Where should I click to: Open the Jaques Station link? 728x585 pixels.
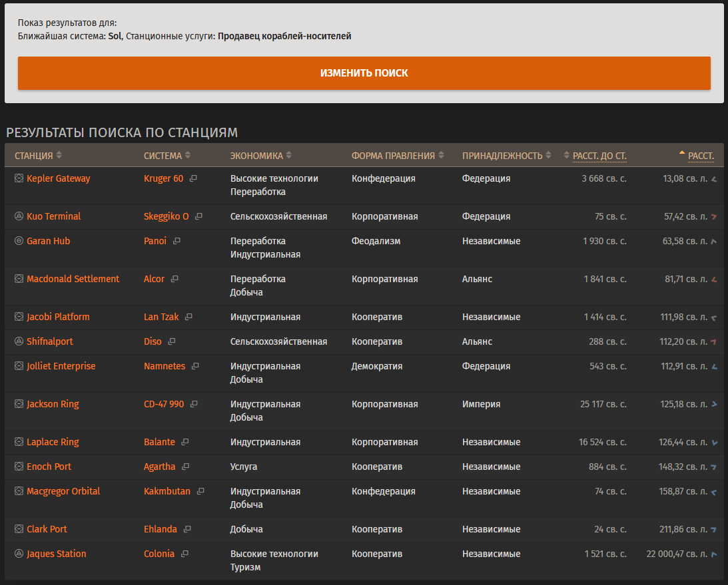point(56,554)
